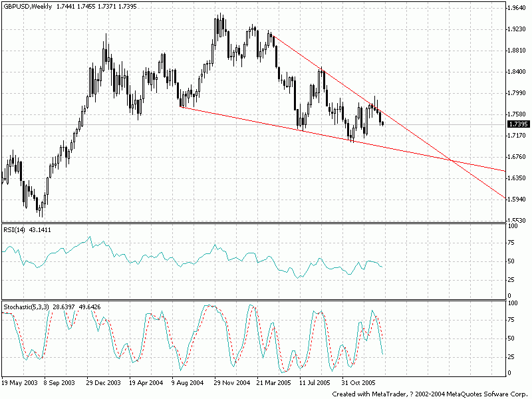
Task: Click price scale value 1.6350
Action: [517, 178]
